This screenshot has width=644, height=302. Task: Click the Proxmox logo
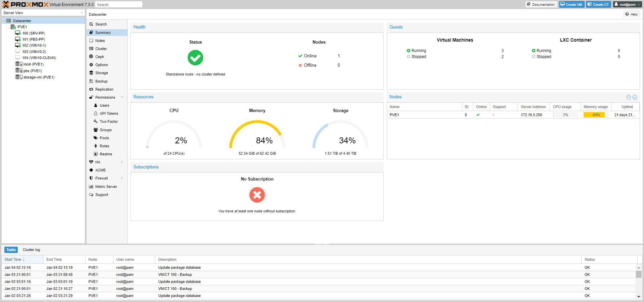25,4
